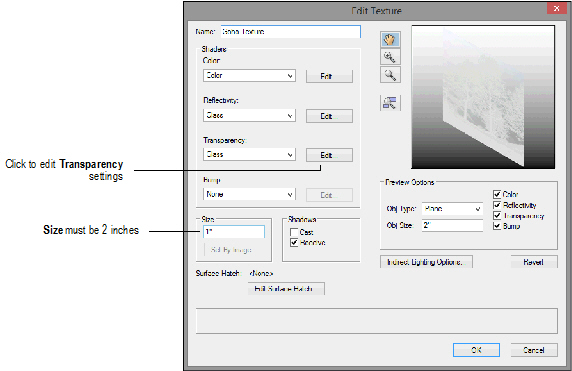The width and height of the screenshot is (572, 371).
Task: Click the texture preview image
Action: point(483,97)
